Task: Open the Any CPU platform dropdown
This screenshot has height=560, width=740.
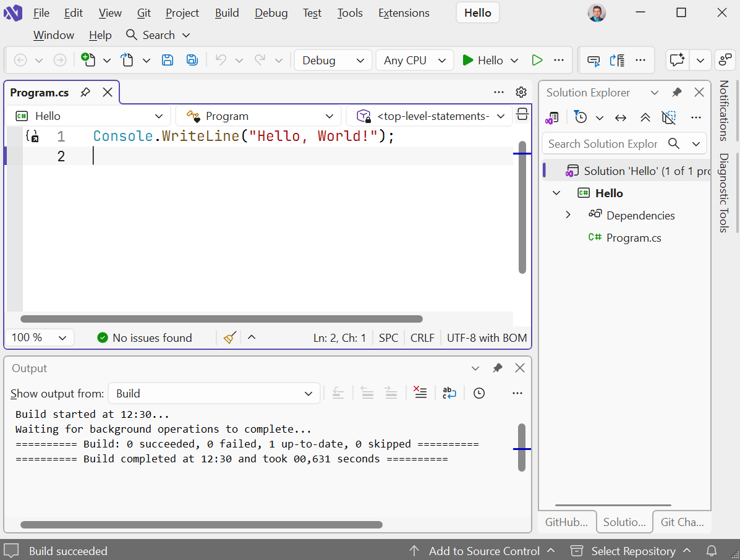Action: (x=415, y=61)
